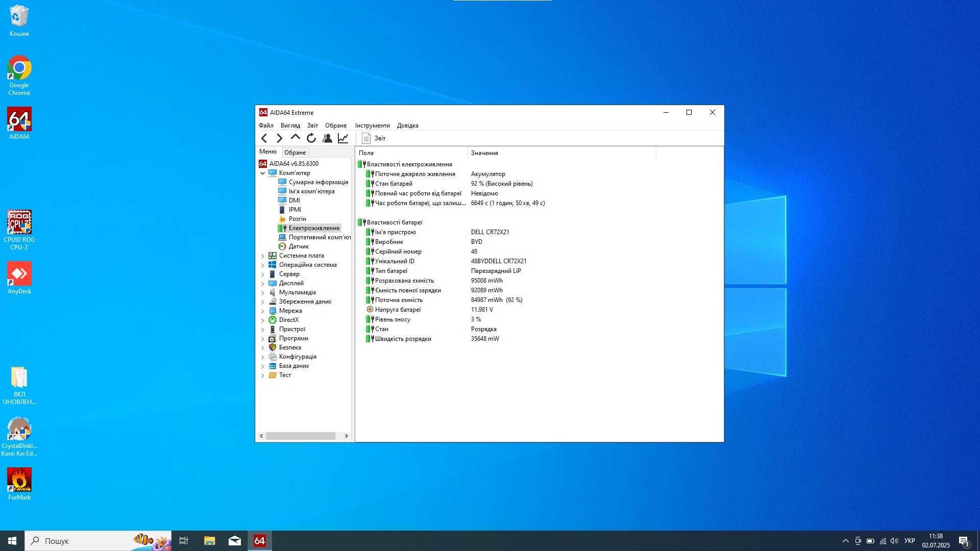
Task: Click the Конфігурація icon in tree
Action: (273, 357)
